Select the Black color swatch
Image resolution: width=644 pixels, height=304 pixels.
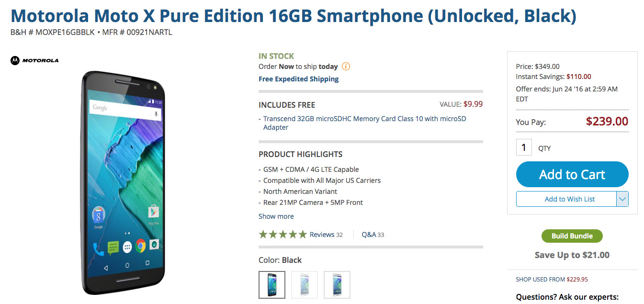tap(272, 285)
